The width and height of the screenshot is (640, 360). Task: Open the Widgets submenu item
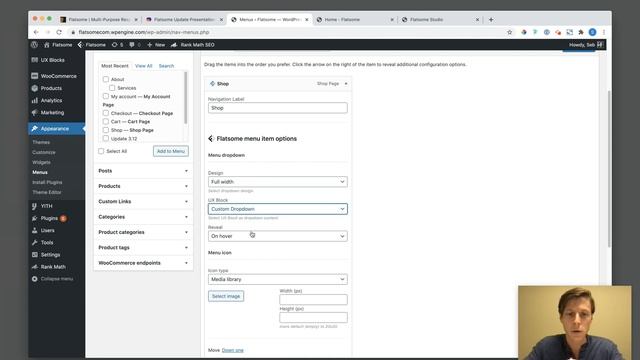click(x=42, y=162)
